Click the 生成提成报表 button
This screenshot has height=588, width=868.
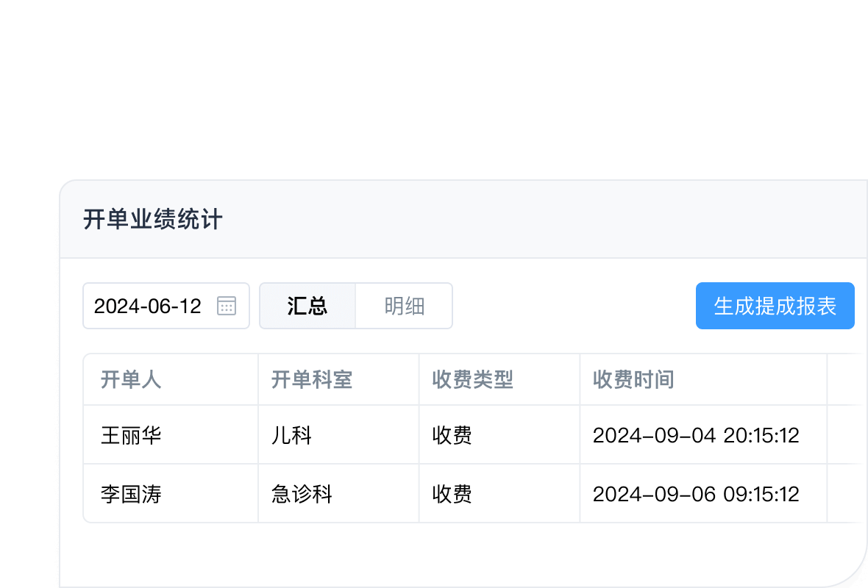tap(775, 306)
